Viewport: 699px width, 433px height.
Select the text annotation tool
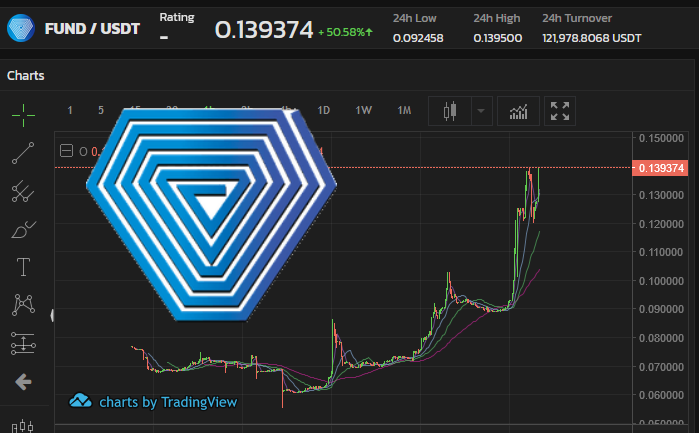[x=23, y=267]
